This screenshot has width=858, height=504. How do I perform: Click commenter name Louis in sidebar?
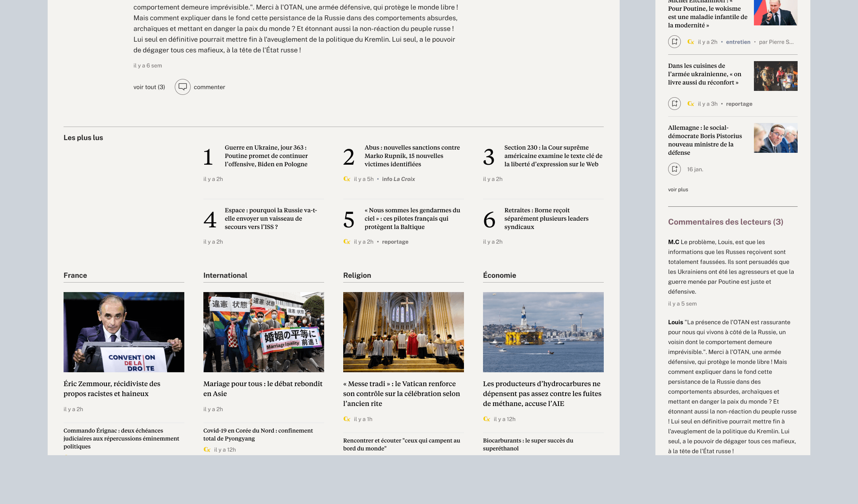click(676, 322)
